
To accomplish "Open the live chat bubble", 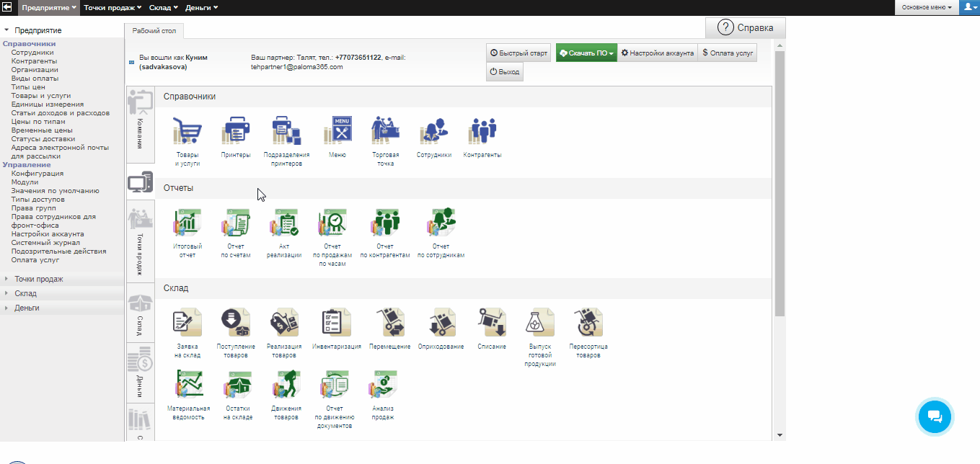I will (x=934, y=416).
